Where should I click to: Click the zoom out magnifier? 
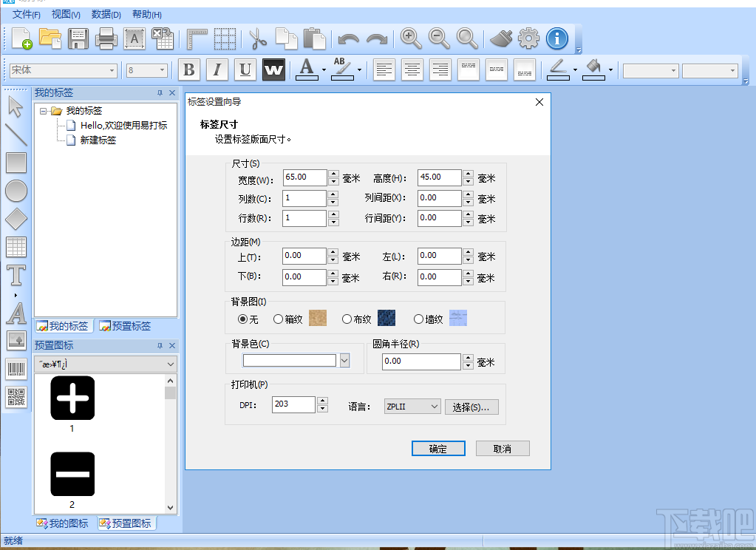click(439, 38)
